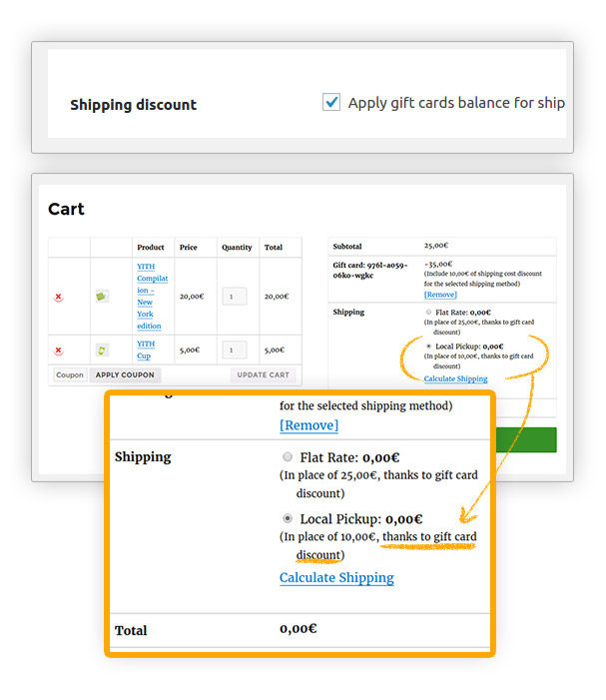The width and height of the screenshot is (606, 700).
Task: Open Calculate Shipping link in small totals
Action: (x=455, y=378)
